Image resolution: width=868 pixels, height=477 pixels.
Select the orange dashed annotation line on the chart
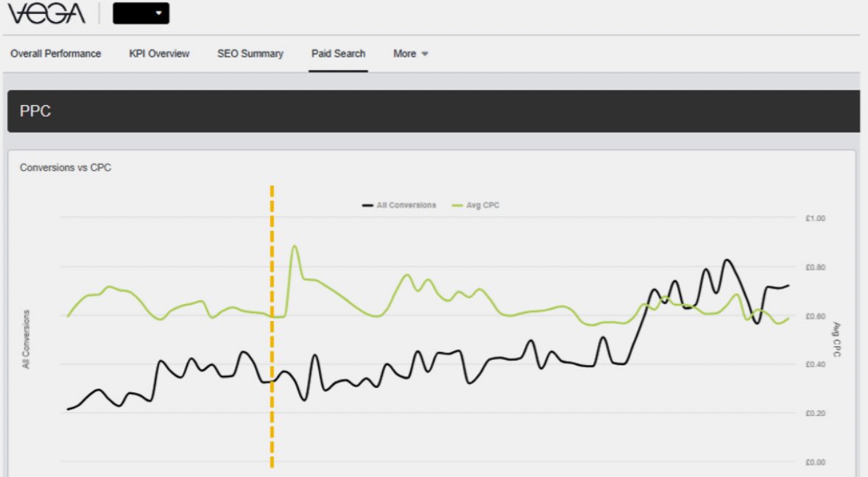[x=272, y=324]
